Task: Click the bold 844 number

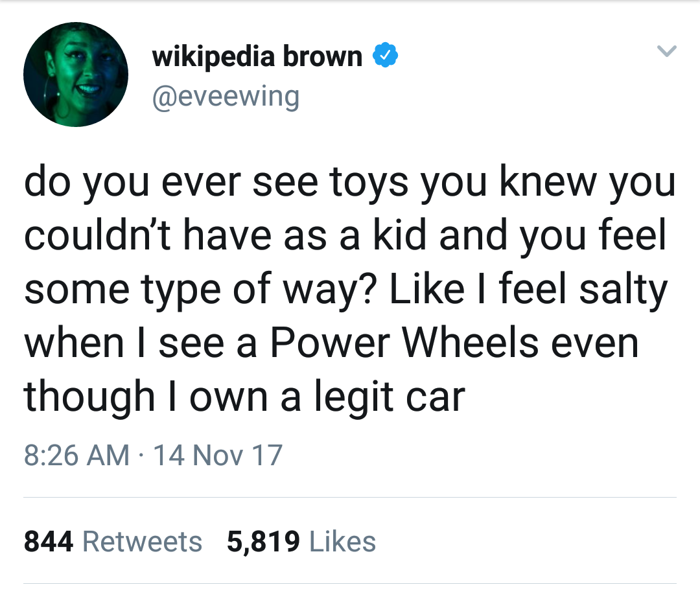Action: coord(48,542)
